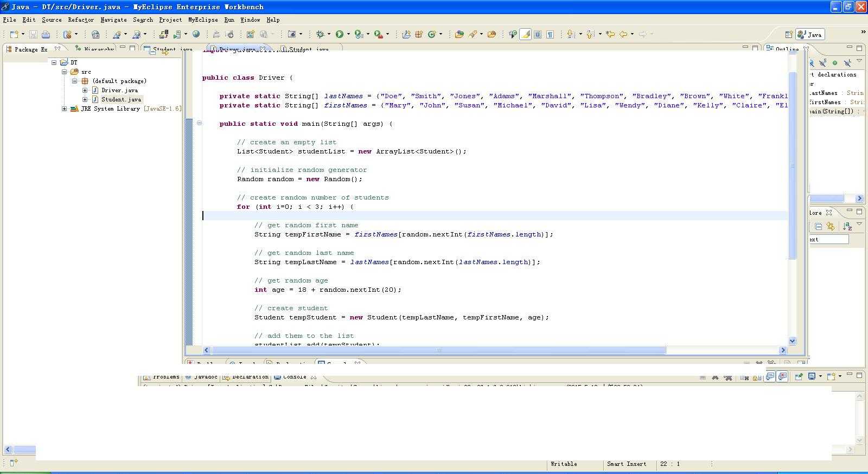Toggle Mark Occurrences highlighter button
868x474 pixels.
pos(525,34)
